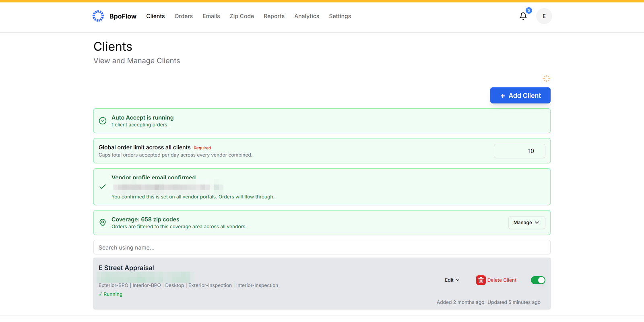This screenshot has height=322, width=644.
Task: Toggle E Street Appraisal client off
Action: 538,280
